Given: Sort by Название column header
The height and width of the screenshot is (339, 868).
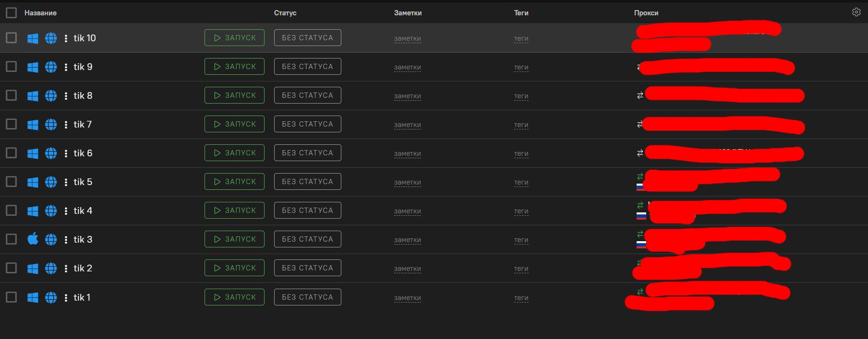Looking at the screenshot, I should point(40,13).
